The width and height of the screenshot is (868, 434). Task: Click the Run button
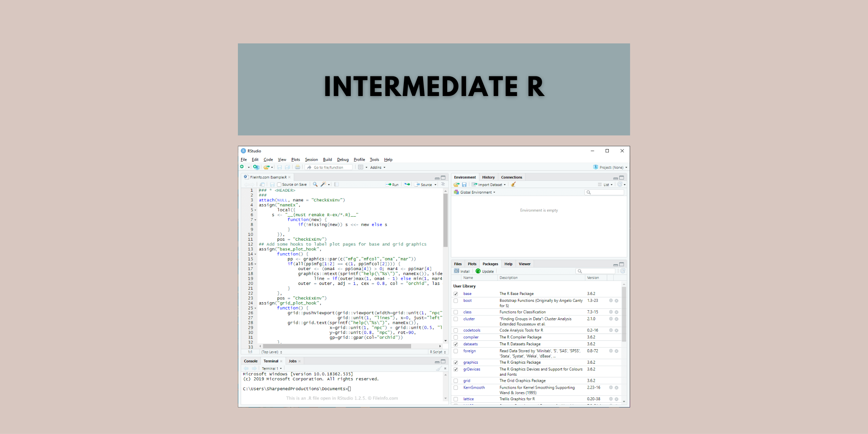(393, 184)
